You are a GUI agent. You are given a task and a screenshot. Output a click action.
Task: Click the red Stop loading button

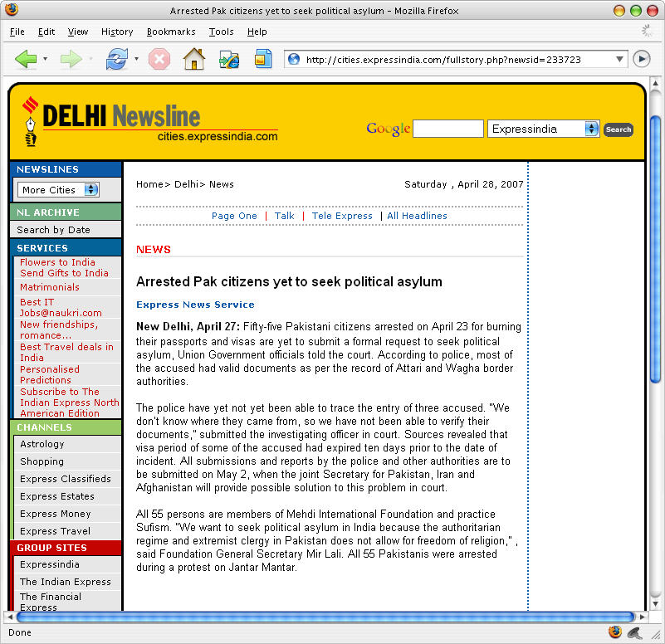(159, 59)
